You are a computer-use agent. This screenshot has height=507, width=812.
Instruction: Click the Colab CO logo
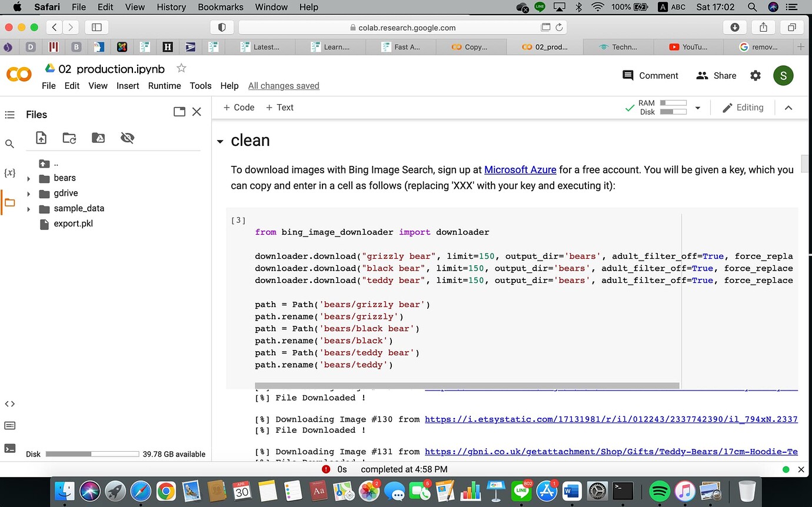click(19, 75)
